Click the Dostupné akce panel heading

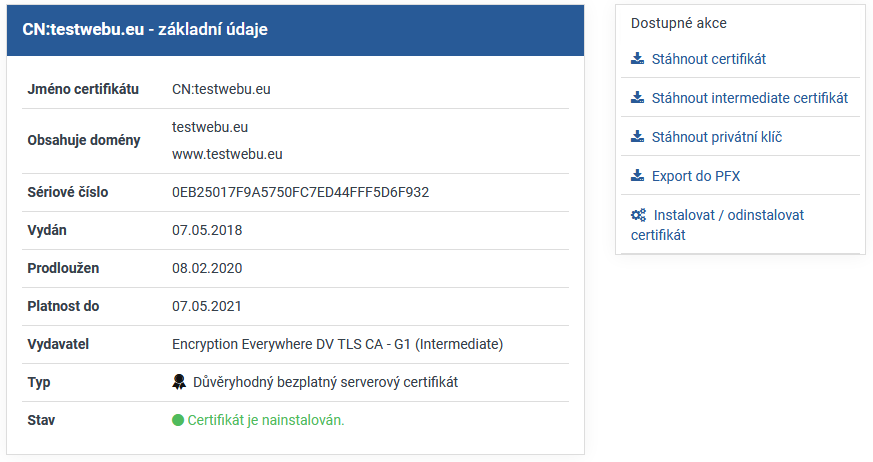[x=679, y=22]
